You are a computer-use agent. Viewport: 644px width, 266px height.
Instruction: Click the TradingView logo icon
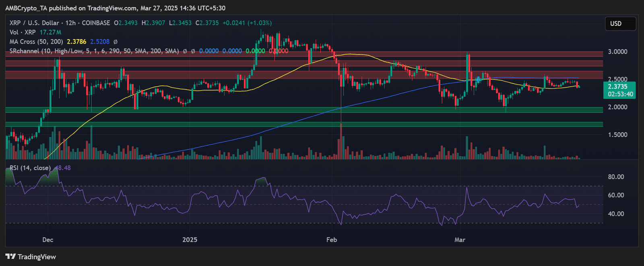pyautogui.click(x=10, y=257)
